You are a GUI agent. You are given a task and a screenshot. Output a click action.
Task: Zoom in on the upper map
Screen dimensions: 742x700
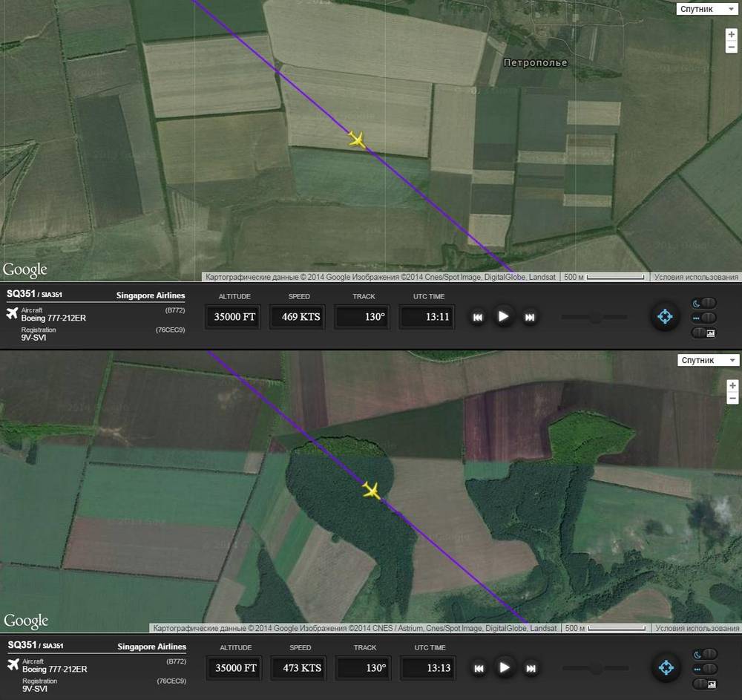coord(731,35)
